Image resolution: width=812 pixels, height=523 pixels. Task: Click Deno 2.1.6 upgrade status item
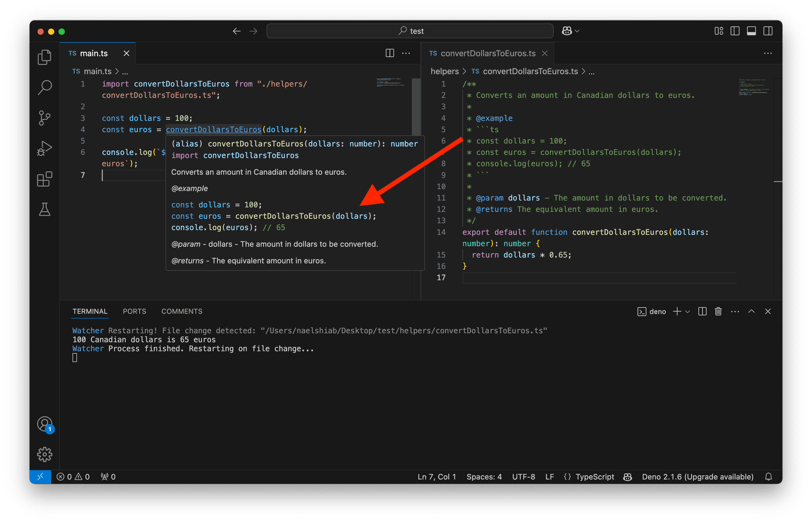(x=697, y=477)
